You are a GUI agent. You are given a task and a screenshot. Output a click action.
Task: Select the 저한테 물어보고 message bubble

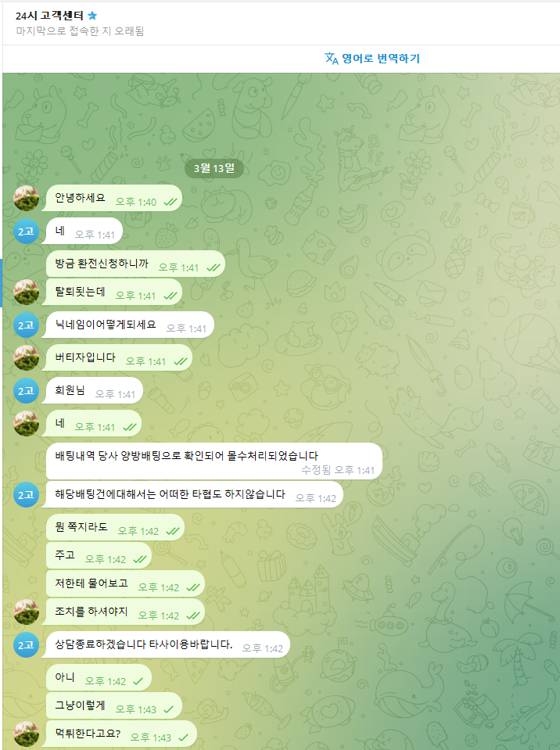[x=125, y=584]
